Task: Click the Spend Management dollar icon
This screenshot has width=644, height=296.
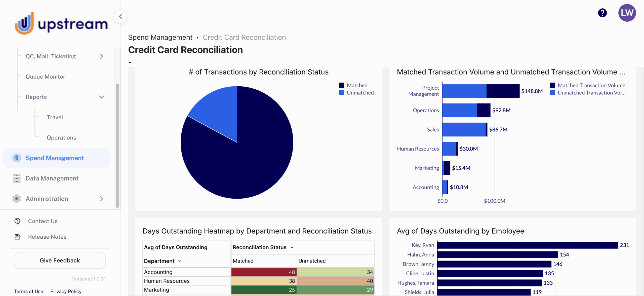Action: point(17,158)
